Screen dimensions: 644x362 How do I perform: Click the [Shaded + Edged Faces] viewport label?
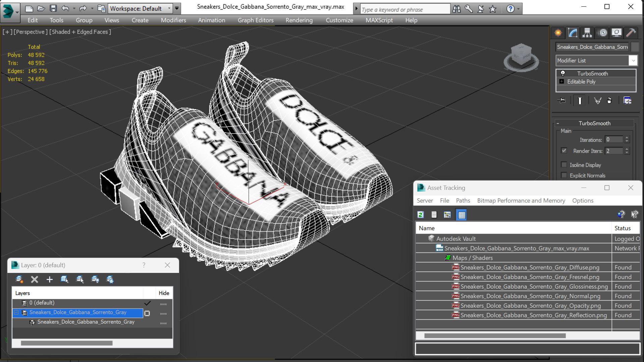(80, 32)
